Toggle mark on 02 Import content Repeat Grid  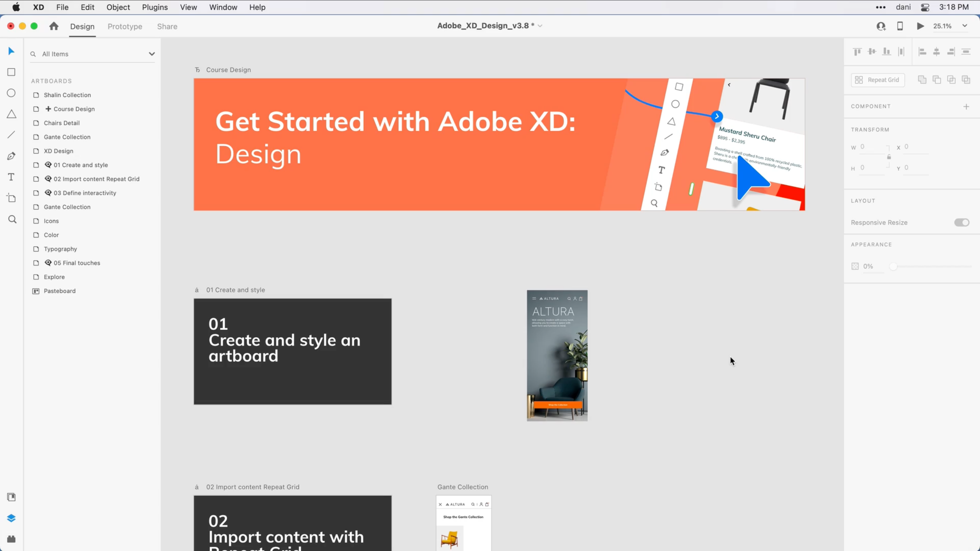(48, 179)
